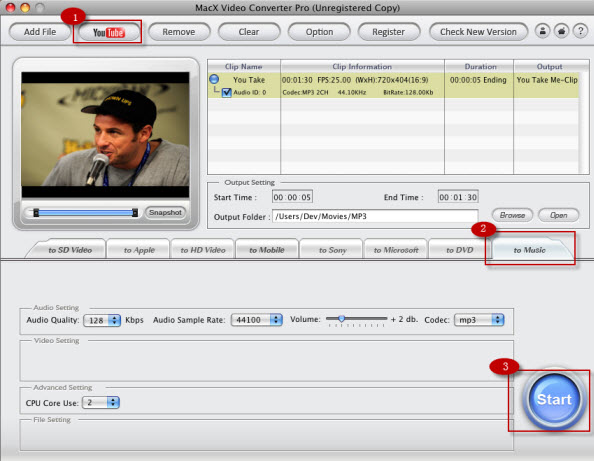Screen dimensions: 594x461
Task: Click the Add File button
Action: 40,32
